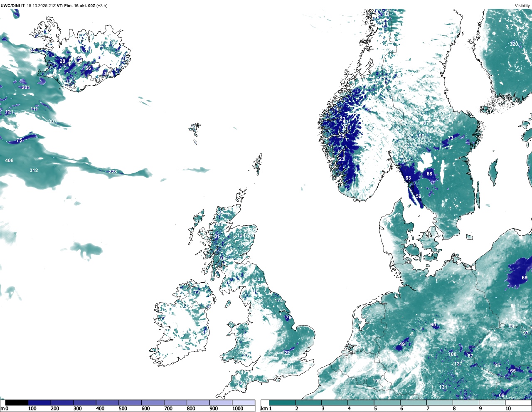The height and width of the screenshot is (412, 532).
Task: Click the '500' label on the metre scale
Action: click(x=123, y=409)
